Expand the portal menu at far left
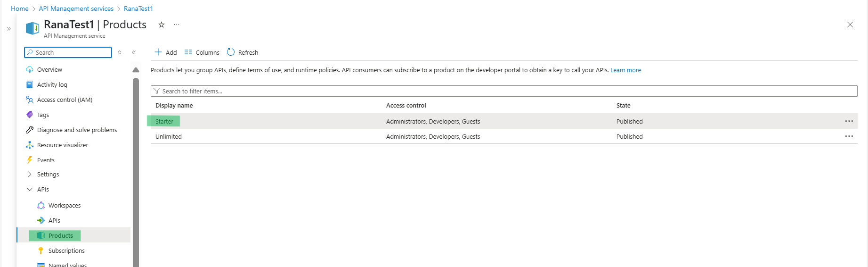Viewport: 868px width, 267px height. 8,29
